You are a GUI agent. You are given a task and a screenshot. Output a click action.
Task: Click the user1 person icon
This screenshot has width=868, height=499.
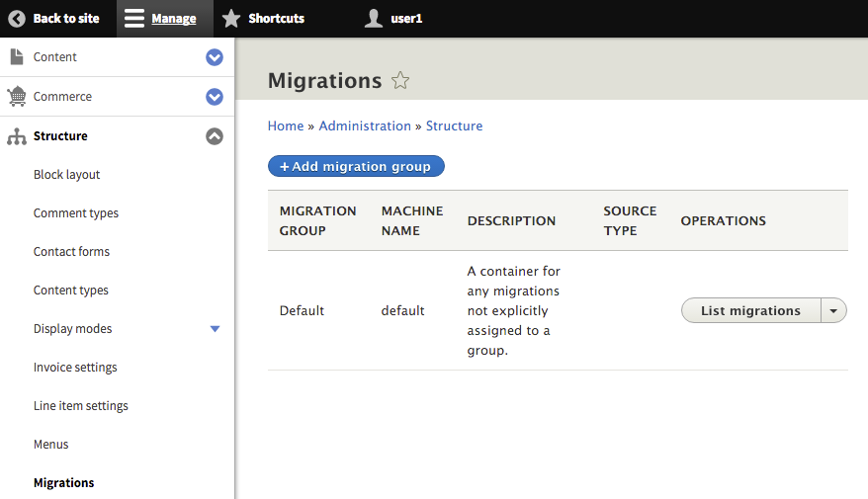coord(374,19)
